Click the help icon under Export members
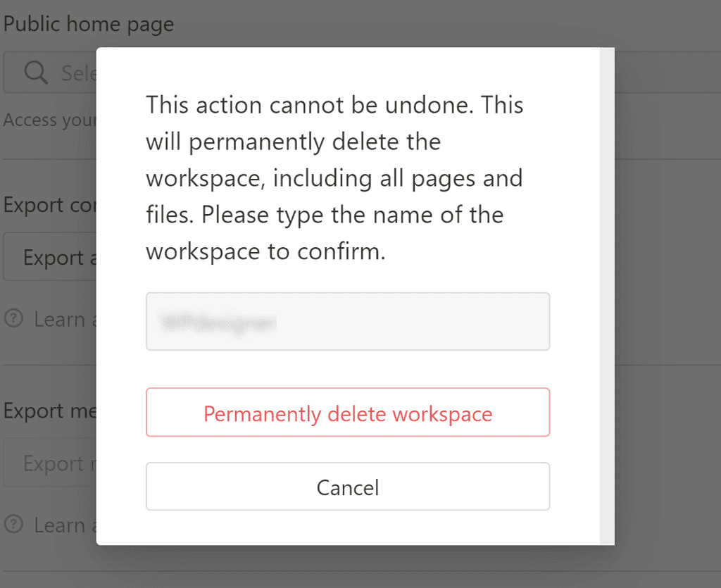Image resolution: width=721 pixels, height=588 pixels. [x=13, y=525]
